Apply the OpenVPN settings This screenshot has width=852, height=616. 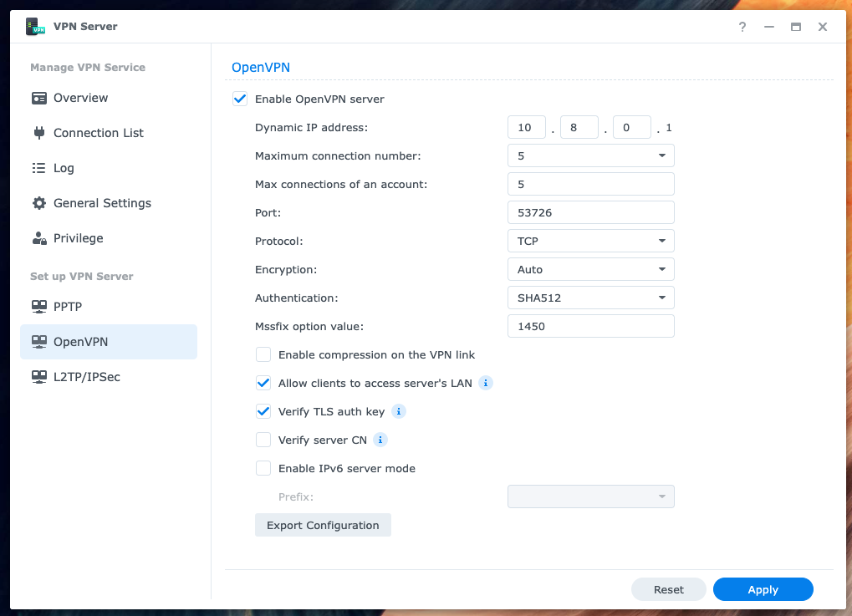click(762, 589)
